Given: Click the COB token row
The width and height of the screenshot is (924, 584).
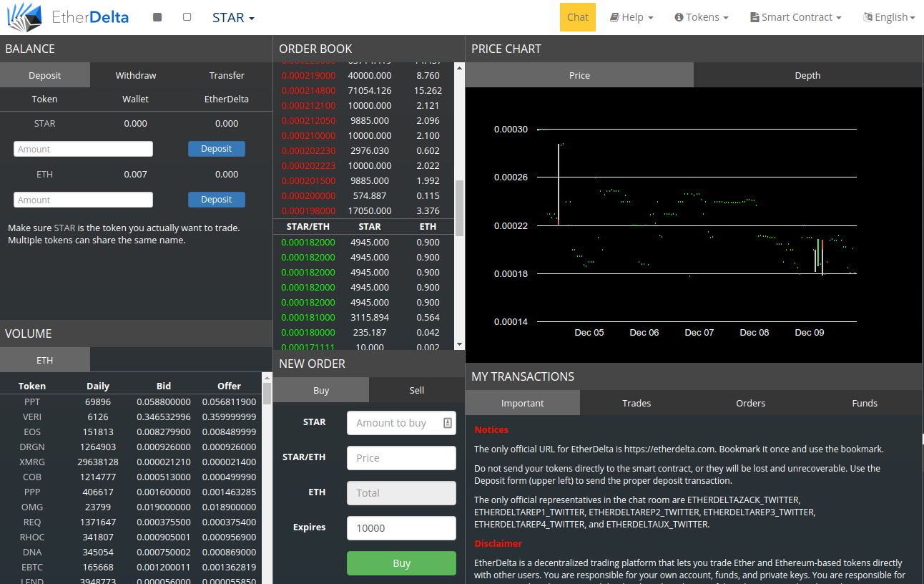Looking at the screenshot, I should [131, 477].
